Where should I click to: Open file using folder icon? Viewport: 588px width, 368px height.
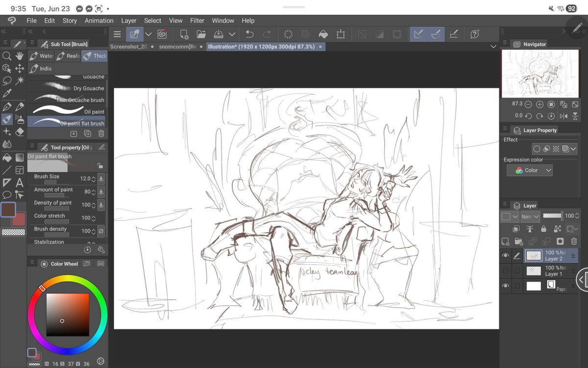201,34
